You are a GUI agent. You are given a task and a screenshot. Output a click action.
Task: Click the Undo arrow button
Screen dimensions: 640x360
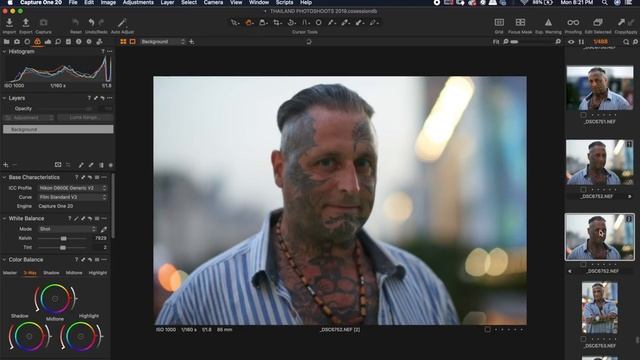click(x=91, y=23)
